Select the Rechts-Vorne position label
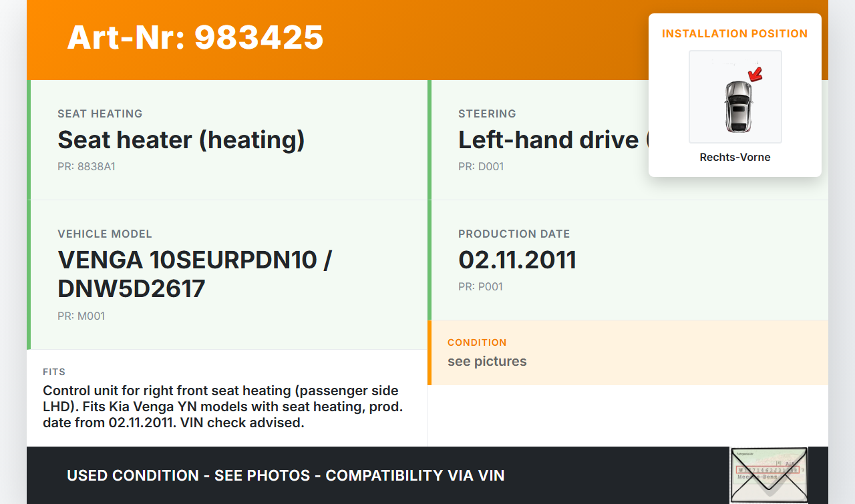Screen dimensions: 855x504 (x=735, y=158)
